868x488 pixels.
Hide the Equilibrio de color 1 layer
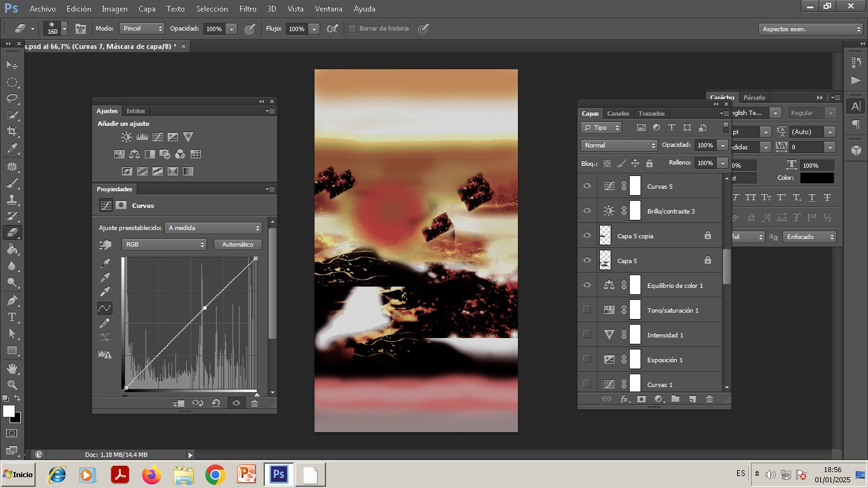pyautogui.click(x=587, y=285)
